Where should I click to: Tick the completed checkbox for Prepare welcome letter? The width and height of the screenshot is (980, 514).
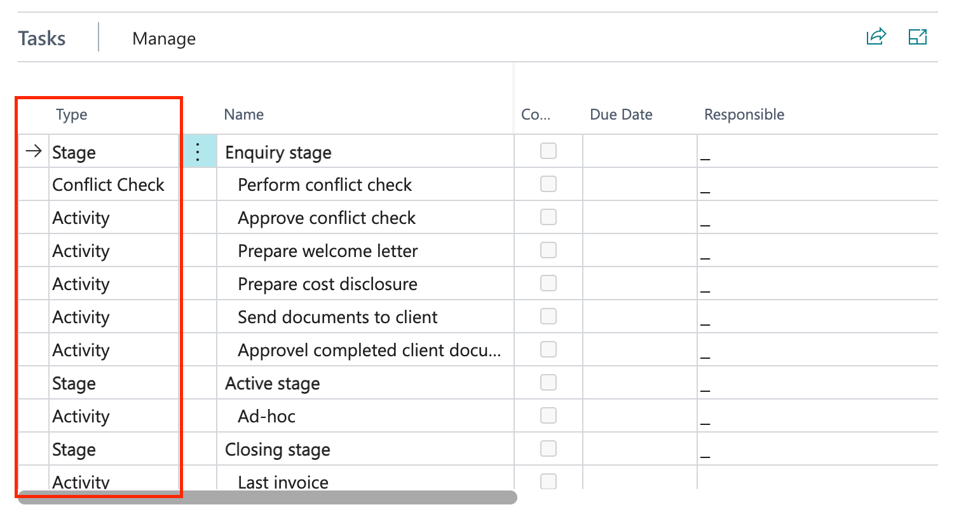[548, 250]
